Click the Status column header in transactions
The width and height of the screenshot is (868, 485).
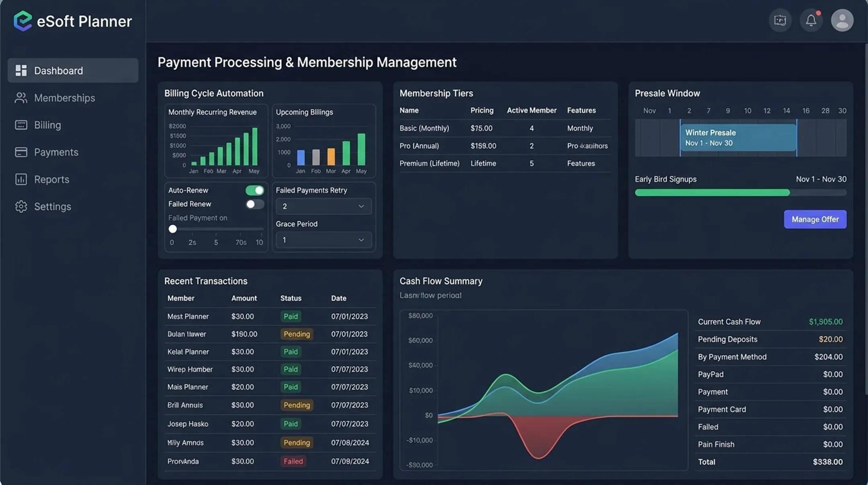tap(291, 298)
